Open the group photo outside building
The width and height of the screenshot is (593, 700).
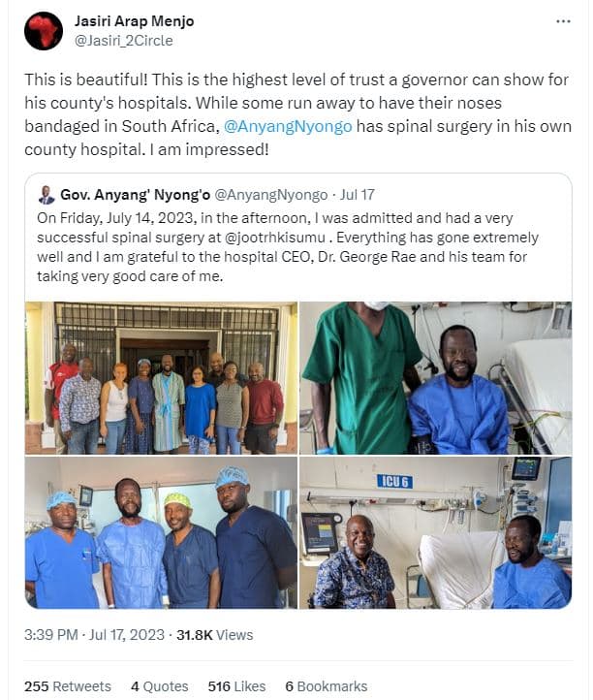(x=161, y=377)
